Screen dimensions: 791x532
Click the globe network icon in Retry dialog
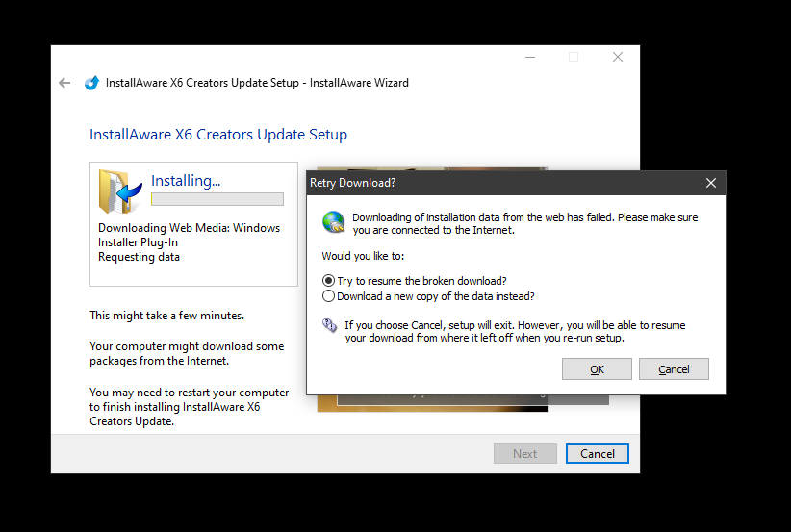[333, 222]
